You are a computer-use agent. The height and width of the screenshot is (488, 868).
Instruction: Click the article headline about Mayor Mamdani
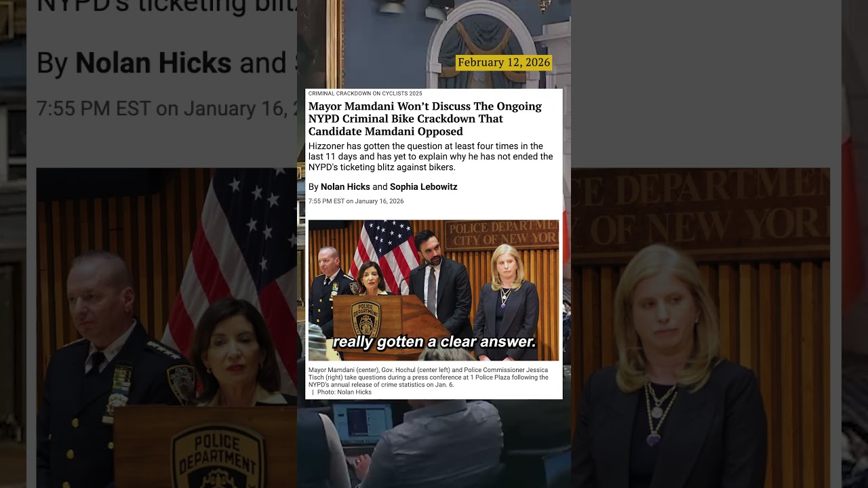425,119
